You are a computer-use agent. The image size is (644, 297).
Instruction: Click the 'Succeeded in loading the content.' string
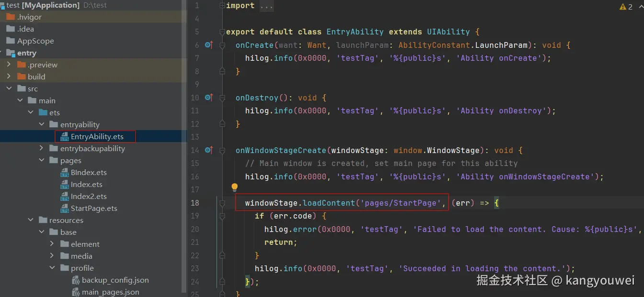482,269
